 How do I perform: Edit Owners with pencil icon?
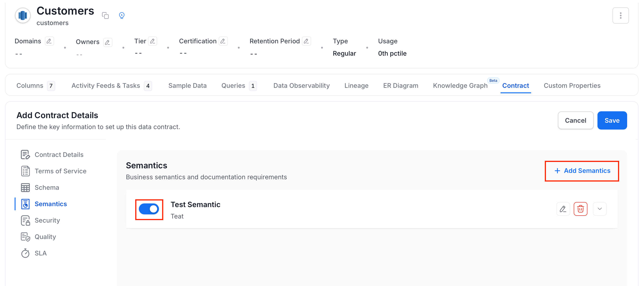(x=107, y=42)
